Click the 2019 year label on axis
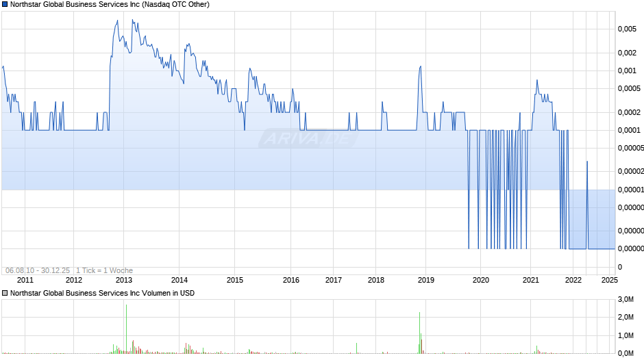 (x=426, y=280)
